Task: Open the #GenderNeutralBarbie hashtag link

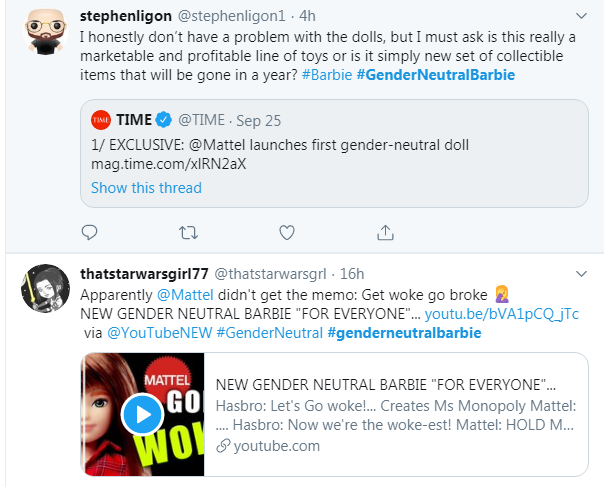Action: (436, 75)
